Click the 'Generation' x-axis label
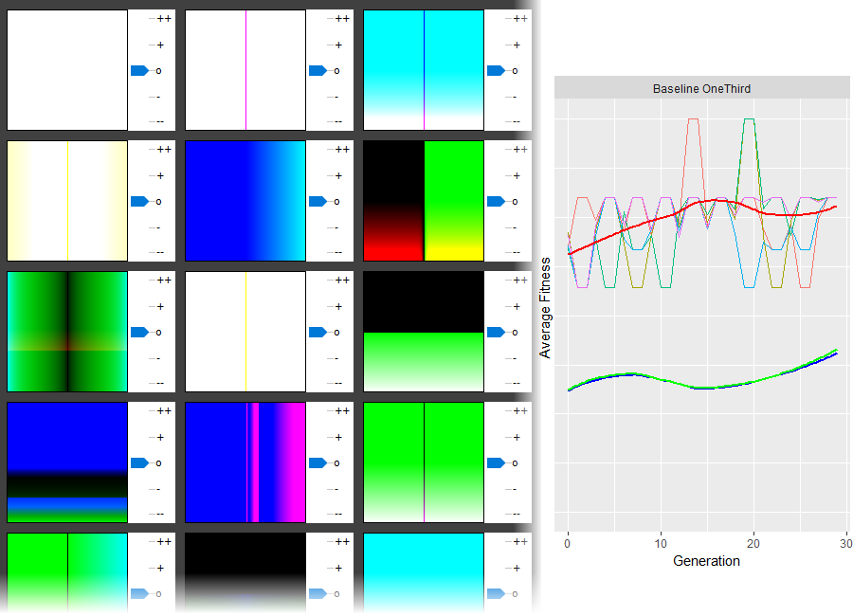Screen dimensions: 853x616 706,561
